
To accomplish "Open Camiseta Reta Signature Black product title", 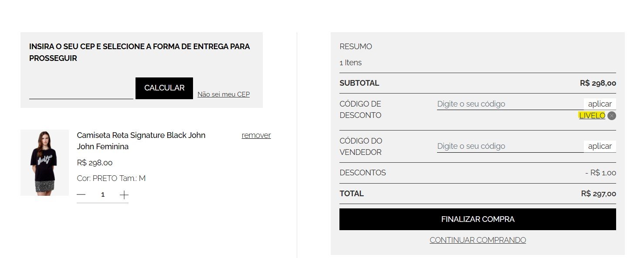I will [x=141, y=141].
